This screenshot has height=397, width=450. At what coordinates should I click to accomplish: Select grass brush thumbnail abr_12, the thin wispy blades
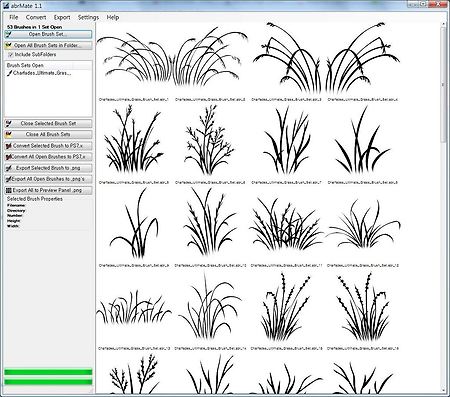pyautogui.click(x=363, y=224)
